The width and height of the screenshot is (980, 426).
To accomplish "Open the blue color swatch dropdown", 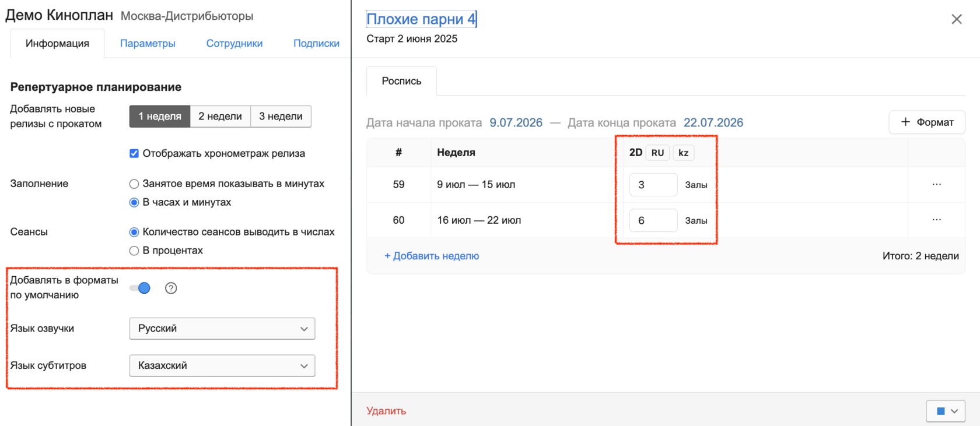I will point(946,411).
